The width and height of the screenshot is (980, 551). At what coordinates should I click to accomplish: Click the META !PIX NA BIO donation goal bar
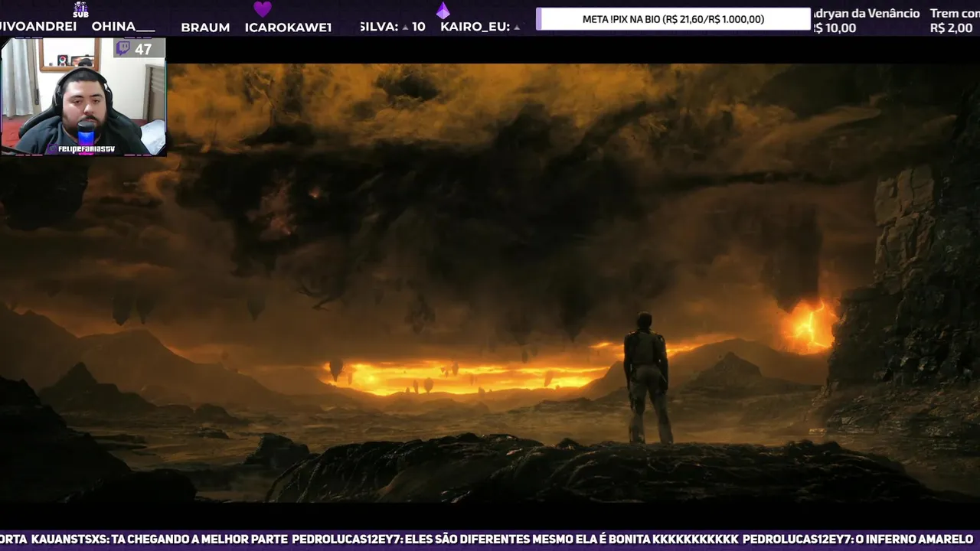(x=673, y=19)
